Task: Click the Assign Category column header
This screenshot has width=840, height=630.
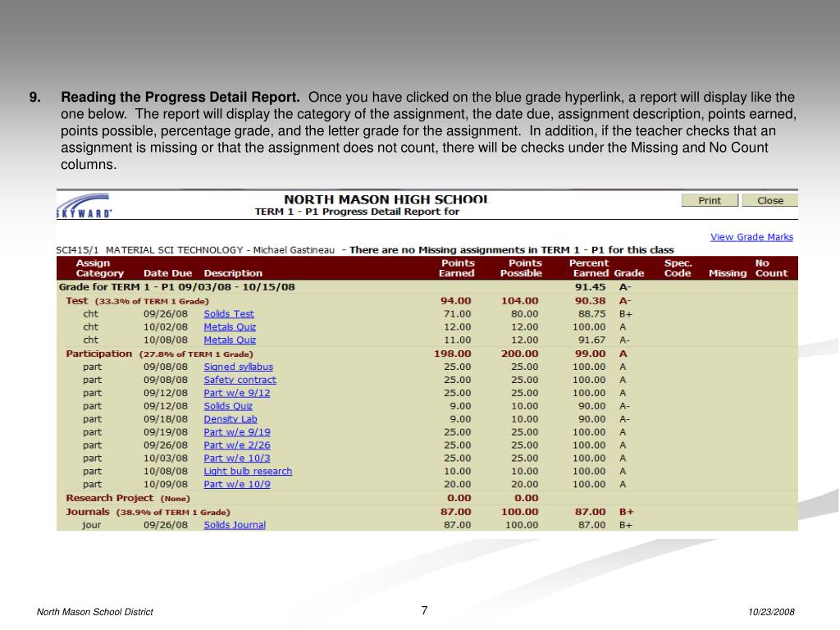Action: [x=99, y=268]
